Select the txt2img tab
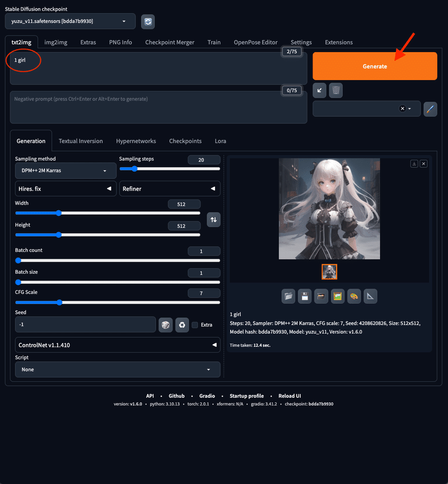Viewport: 448px width, 484px height. point(21,43)
